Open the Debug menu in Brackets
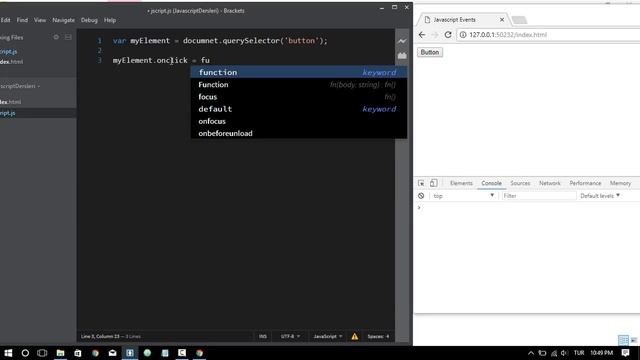 click(x=89, y=20)
